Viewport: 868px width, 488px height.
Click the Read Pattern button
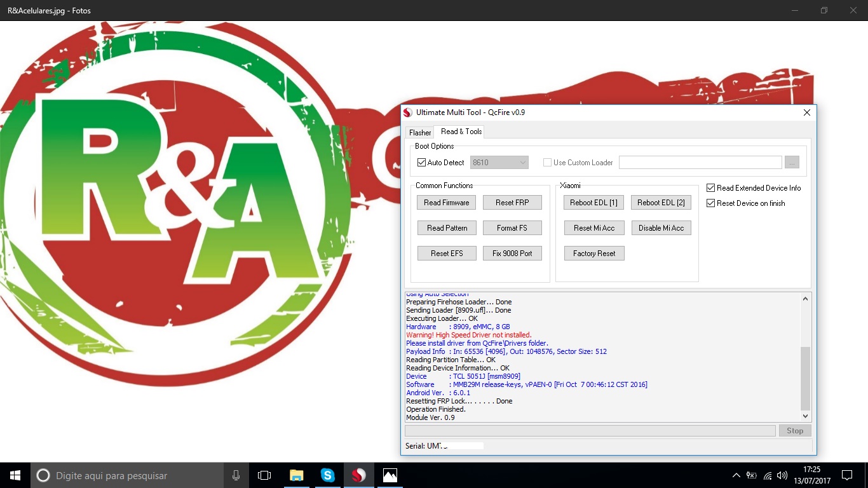(447, 228)
